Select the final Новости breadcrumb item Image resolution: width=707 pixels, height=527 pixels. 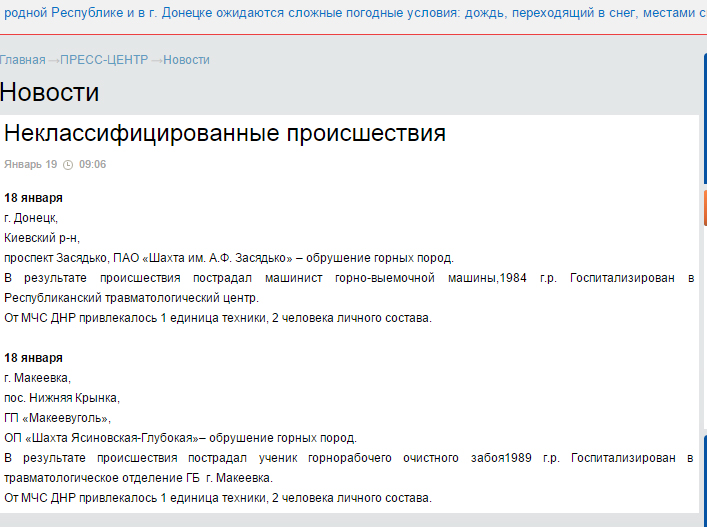(187, 60)
